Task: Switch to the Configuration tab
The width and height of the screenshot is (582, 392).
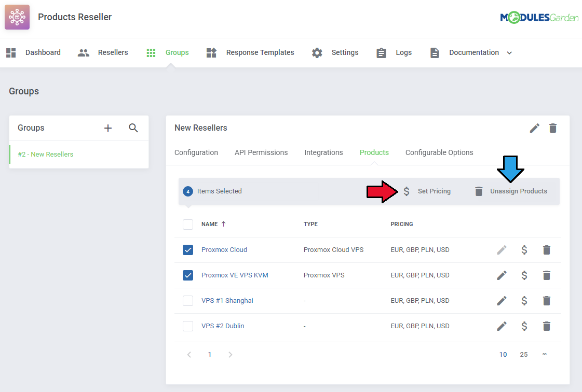Action: [196, 152]
